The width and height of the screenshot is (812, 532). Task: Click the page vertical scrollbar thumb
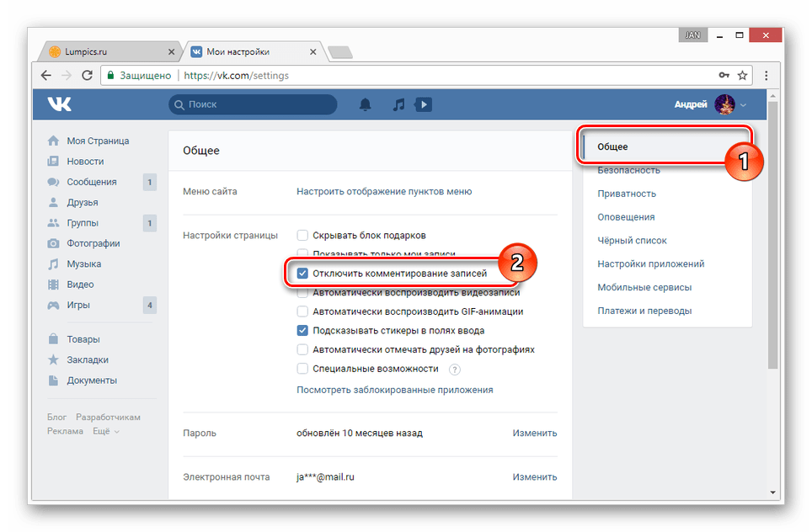(x=772, y=234)
